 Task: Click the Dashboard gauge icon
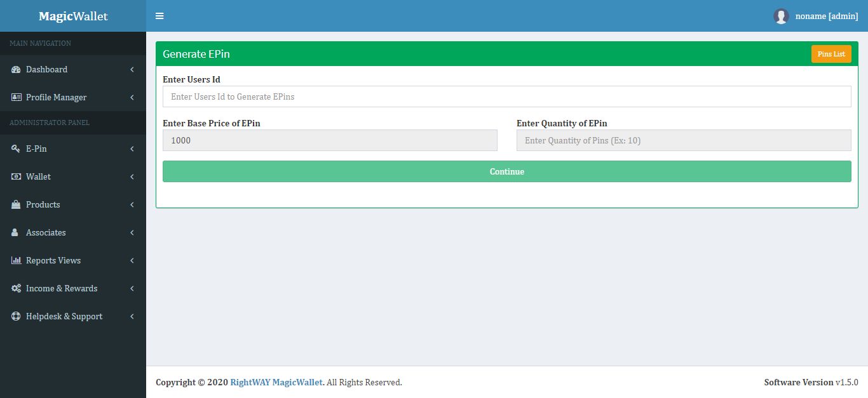(16, 69)
